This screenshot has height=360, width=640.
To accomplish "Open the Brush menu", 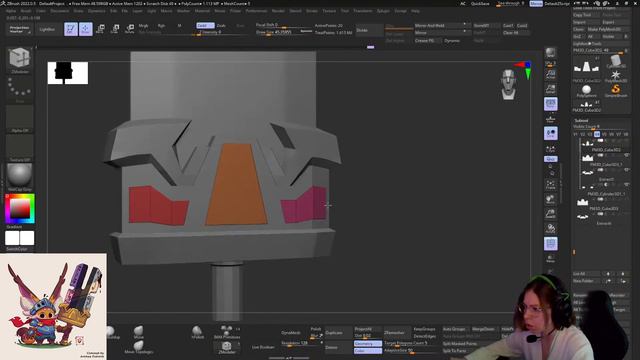I will point(26,11).
